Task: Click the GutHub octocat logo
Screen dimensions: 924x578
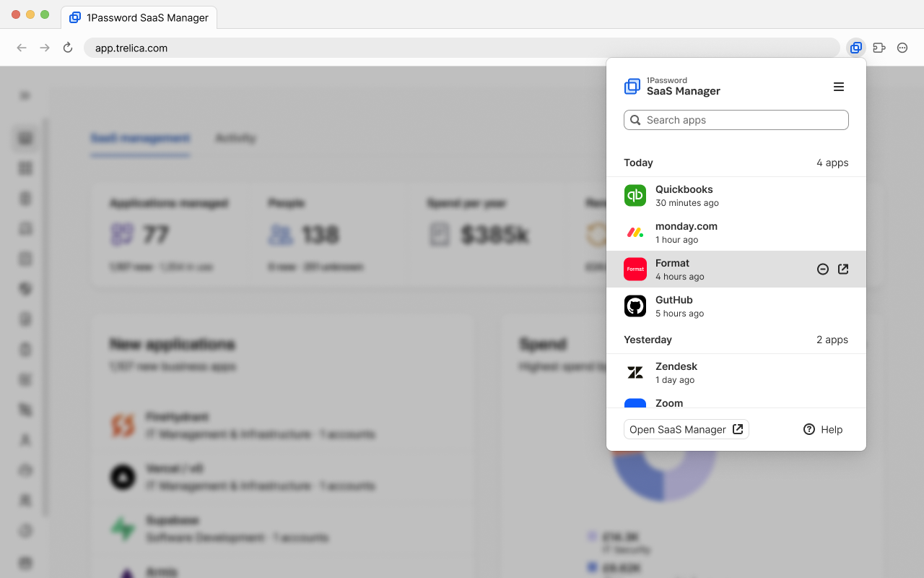Action: (635, 306)
